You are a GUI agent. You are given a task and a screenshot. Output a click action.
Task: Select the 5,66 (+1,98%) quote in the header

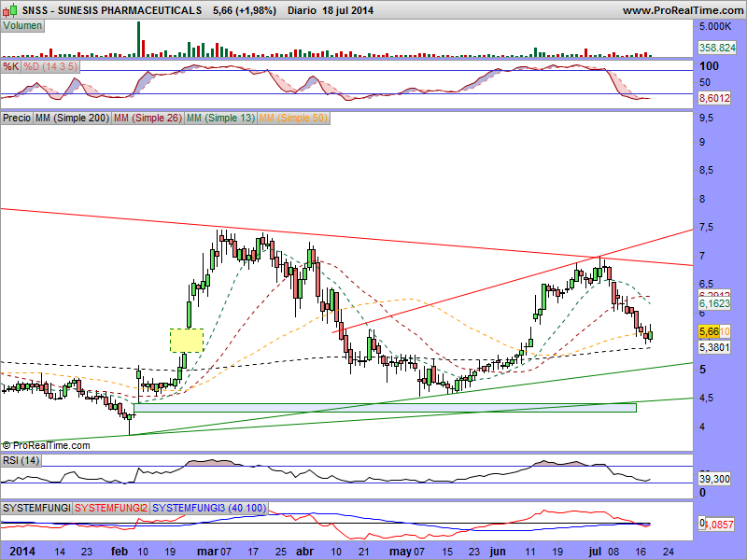click(245, 10)
